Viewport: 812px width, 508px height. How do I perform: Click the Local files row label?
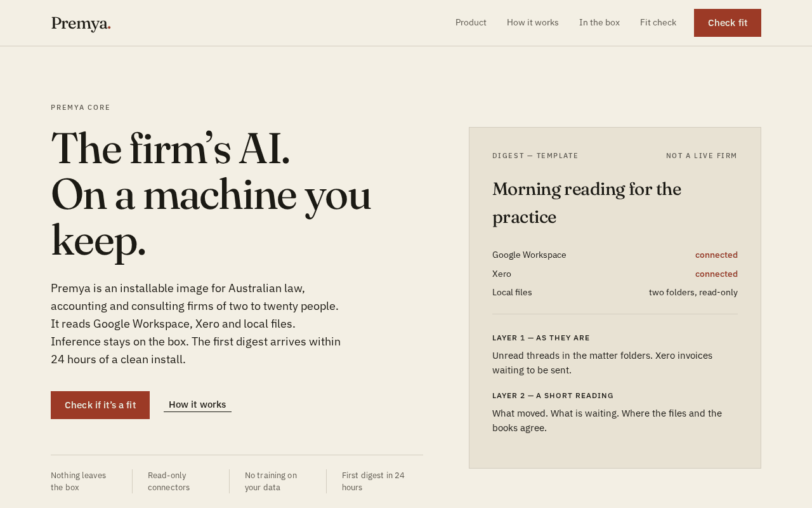click(x=512, y=293)
